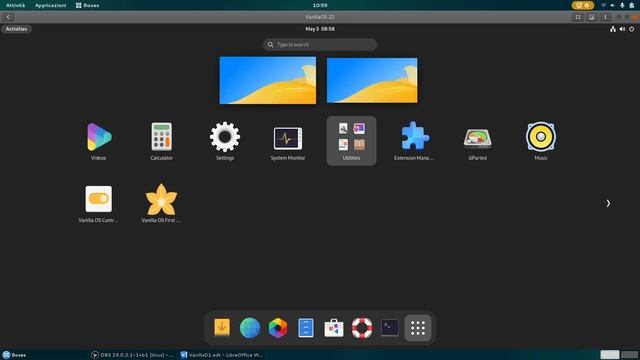Screen dimensions: 640x360
Task: Launch the Calculator app
Action: 162,141
